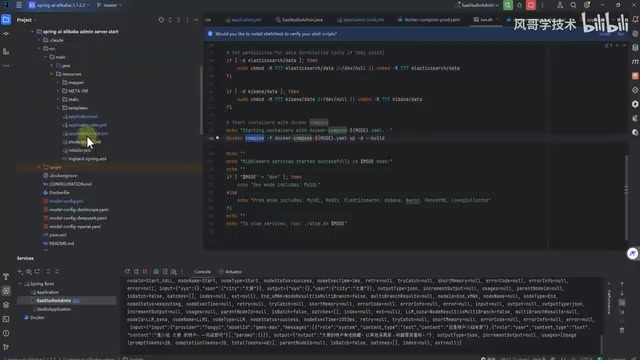Click the run gutter icon beside docker compose line
640x360 pixels.
click(217, 138)
